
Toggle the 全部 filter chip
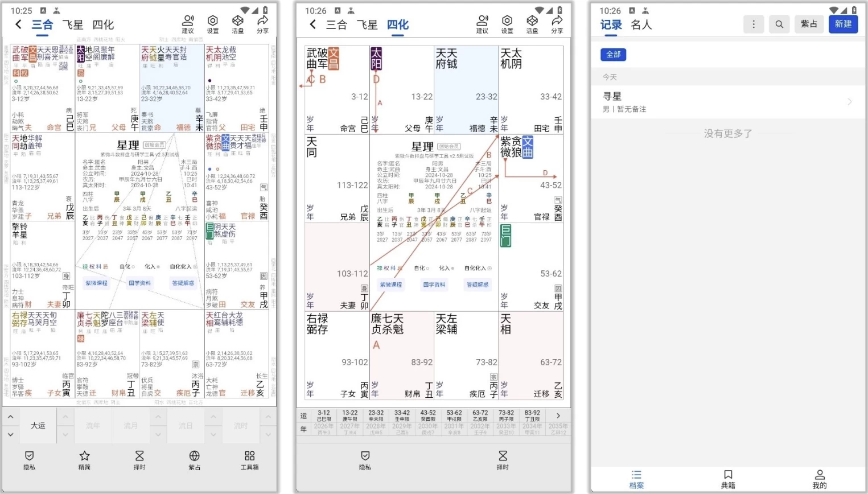click(613, 55)
